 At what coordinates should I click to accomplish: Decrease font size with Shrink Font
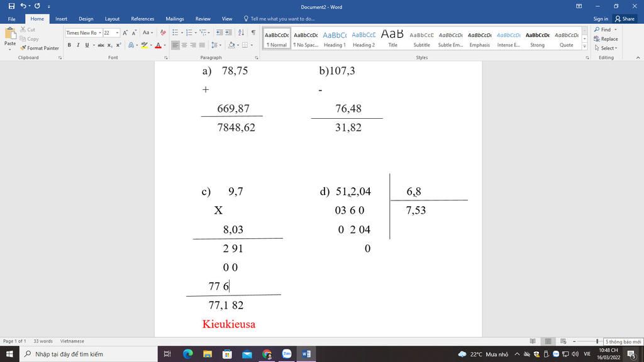pyautogui.click(x=135, y=33)
